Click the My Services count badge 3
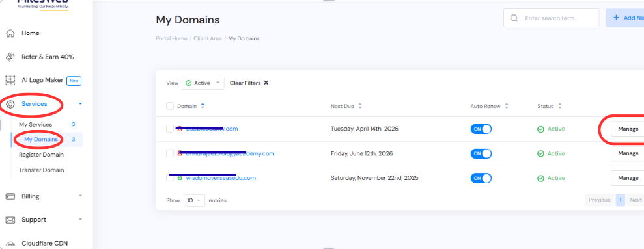Screen dimensions: 644x249 73,124
